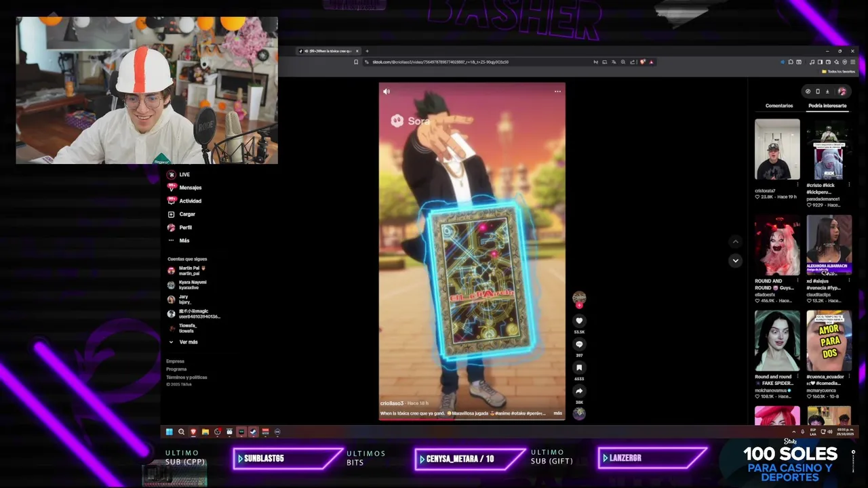Click taskbar clock showing date 25/10/2025
Image resolution: width=868 pixels, height=488 pixels.
pos(846,432)
